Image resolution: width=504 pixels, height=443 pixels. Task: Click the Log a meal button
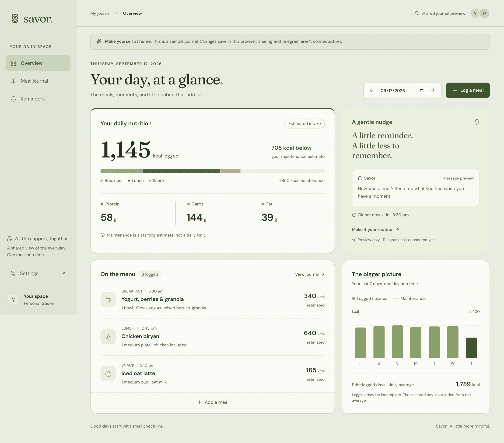[468, 90]
